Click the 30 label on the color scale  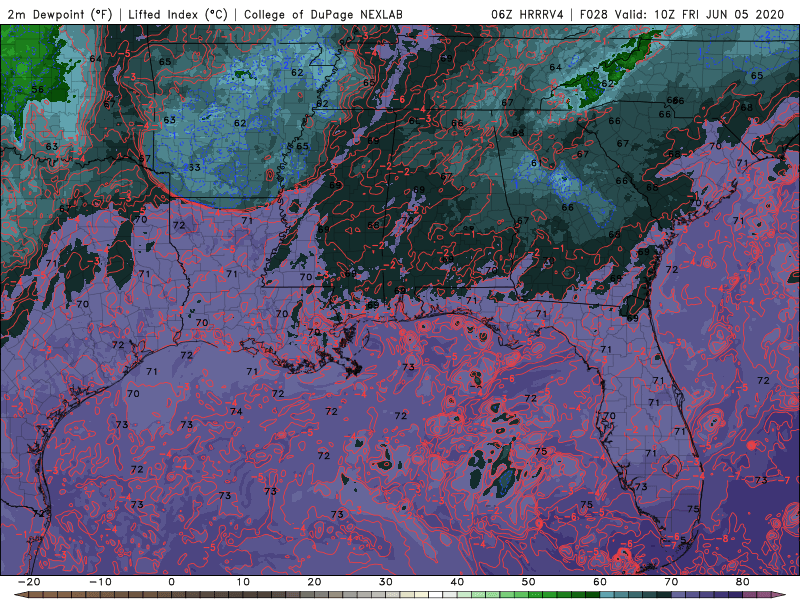(x=386, y=582)
